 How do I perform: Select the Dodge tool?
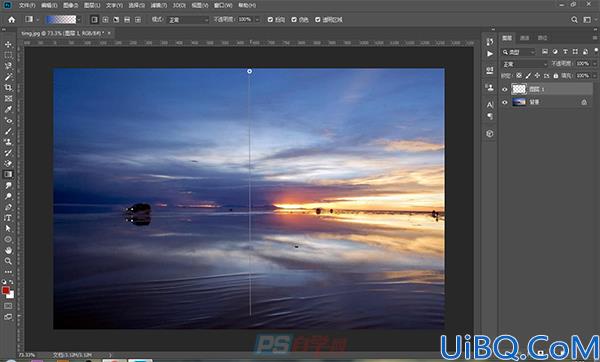(8, 196)
